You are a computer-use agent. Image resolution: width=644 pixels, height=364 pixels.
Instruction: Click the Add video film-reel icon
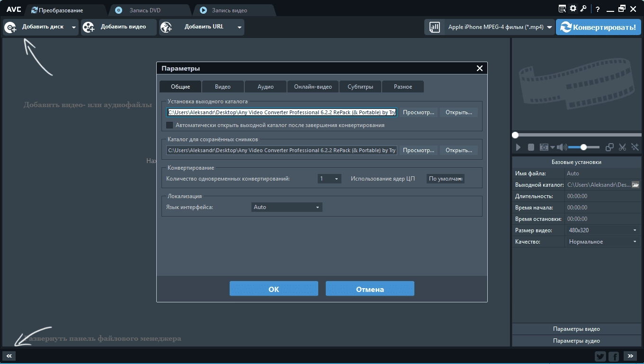89,27
